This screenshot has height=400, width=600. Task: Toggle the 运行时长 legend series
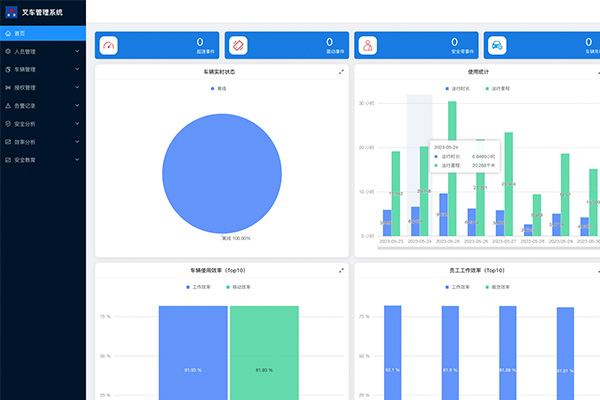click(x=457, y=88)
